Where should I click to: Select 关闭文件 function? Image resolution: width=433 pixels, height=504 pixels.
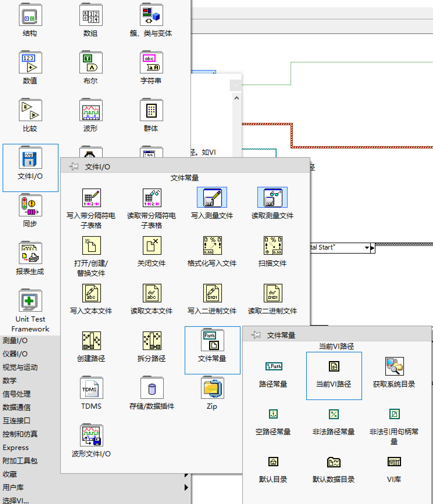coord(152,245)
